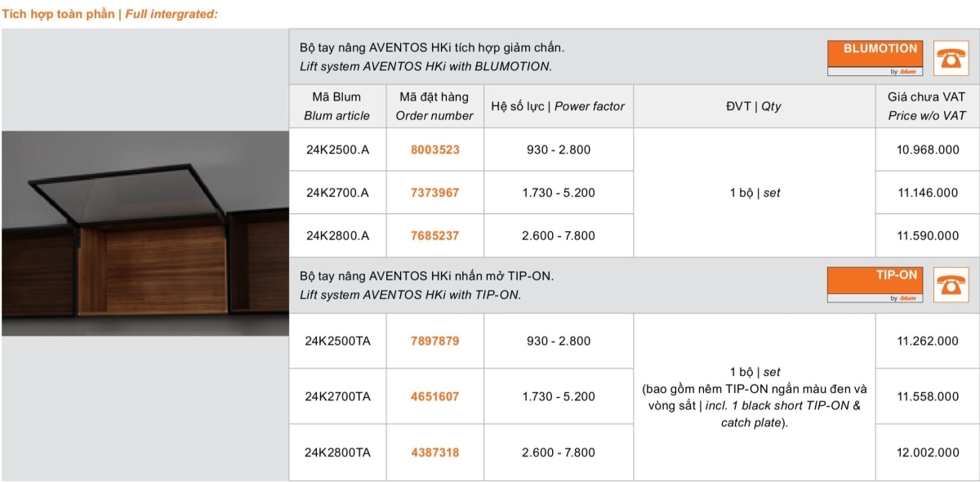Click the telephone icon beside the BLUMOTION badge

951,58
